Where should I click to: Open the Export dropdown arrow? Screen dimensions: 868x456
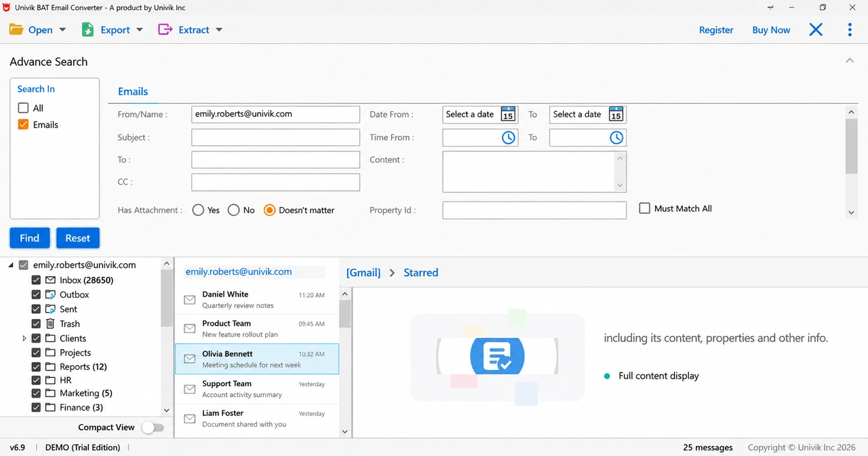click(140, 30)
